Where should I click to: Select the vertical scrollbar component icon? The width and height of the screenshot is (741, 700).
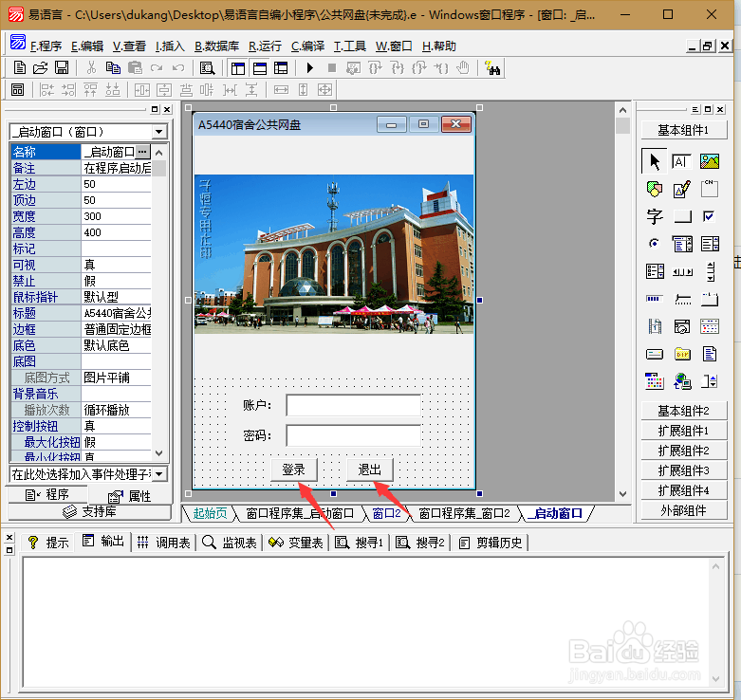click(711, 271)
